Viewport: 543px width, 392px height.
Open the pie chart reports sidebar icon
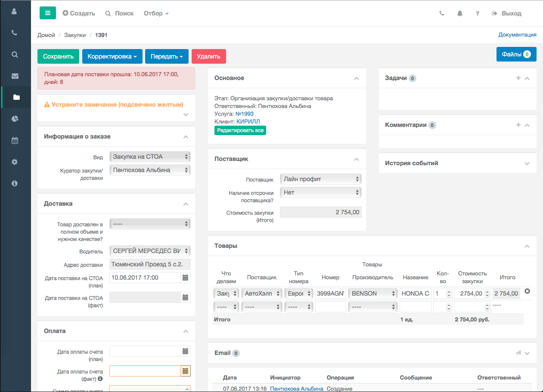(x=15, y=119)
